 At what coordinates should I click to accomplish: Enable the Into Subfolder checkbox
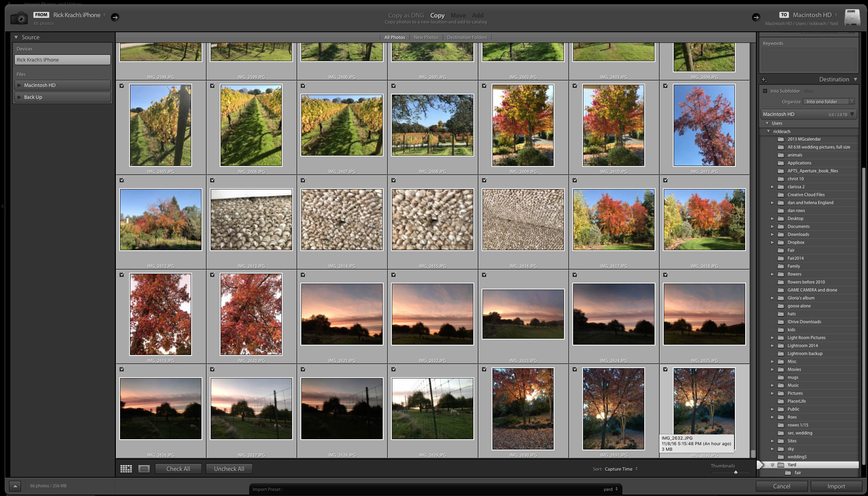pos(765,91)
